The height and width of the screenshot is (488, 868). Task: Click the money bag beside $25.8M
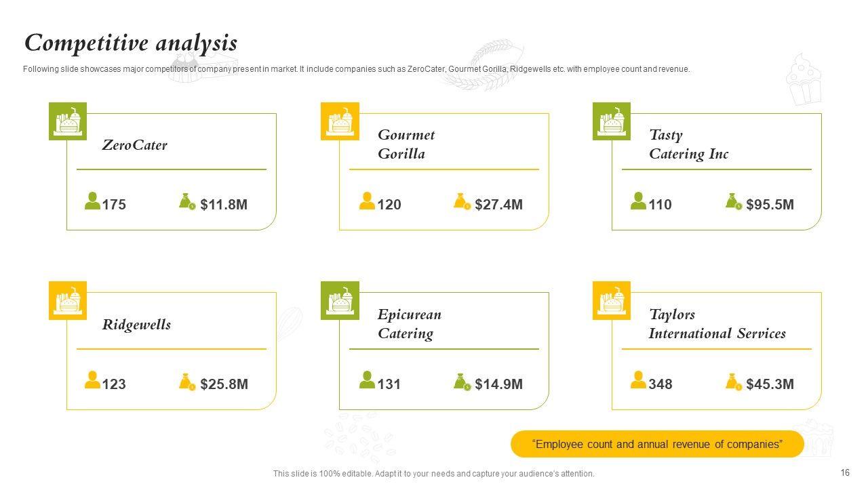click(x=187, y=382)
